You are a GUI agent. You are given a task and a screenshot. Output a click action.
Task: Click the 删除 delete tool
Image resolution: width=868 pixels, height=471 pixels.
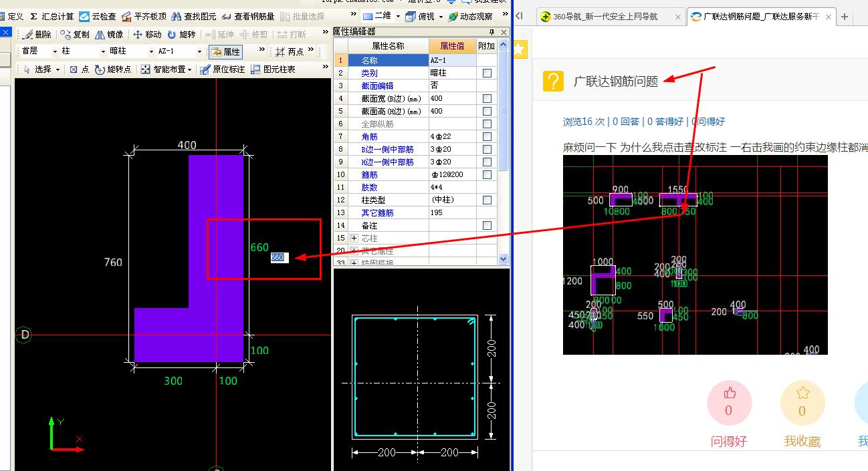point(37,34)
